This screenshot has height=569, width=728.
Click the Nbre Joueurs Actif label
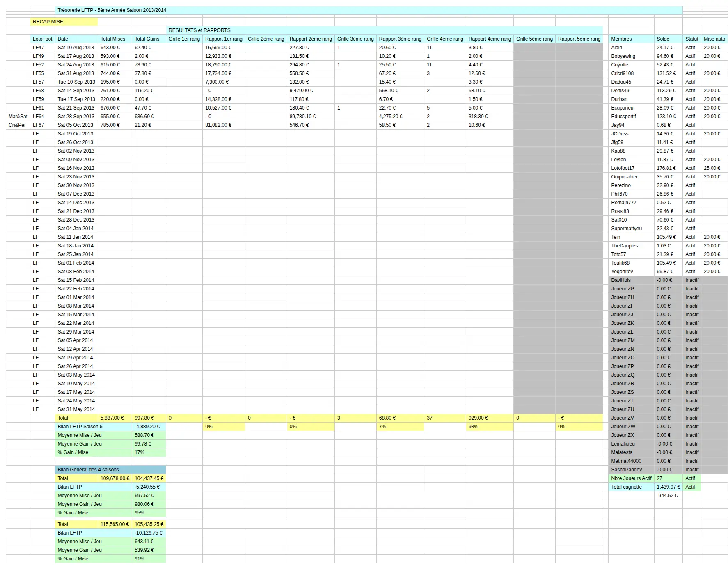tap(631, 478)
